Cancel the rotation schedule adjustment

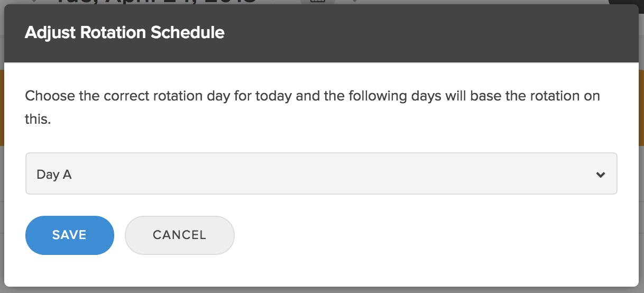(179, 235)
